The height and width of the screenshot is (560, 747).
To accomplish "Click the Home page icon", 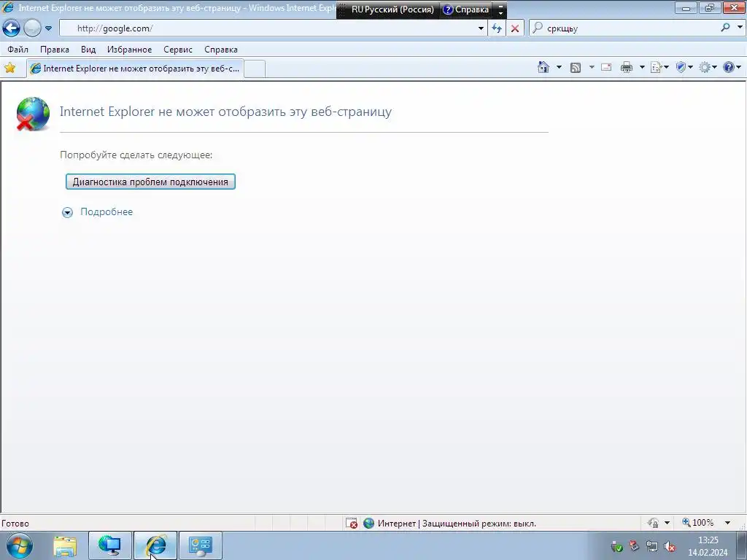I will (x=543, y=67).
